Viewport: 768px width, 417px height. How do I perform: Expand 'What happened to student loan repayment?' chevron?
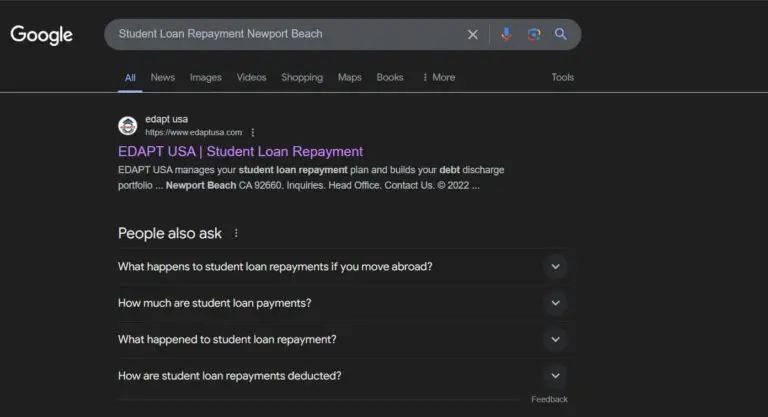pyautogui.click(x=555, y=339)
